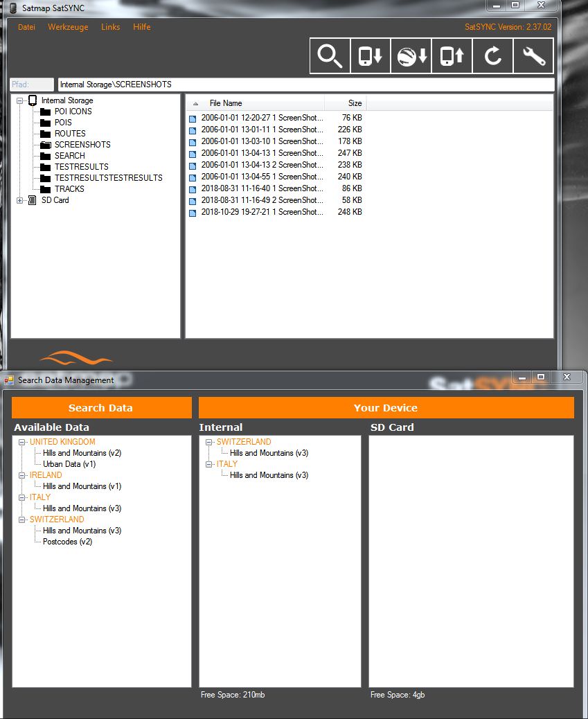Click the Free Space: 210mb label

click(x=233, y=695)
